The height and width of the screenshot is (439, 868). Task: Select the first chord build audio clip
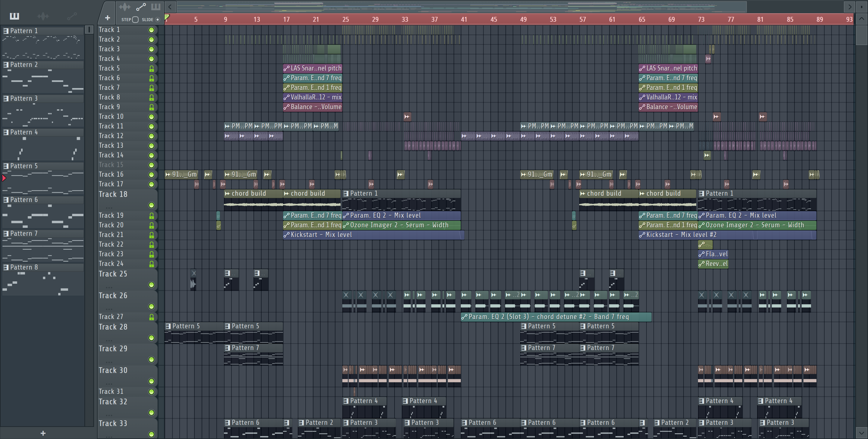(x=253, y=200)
